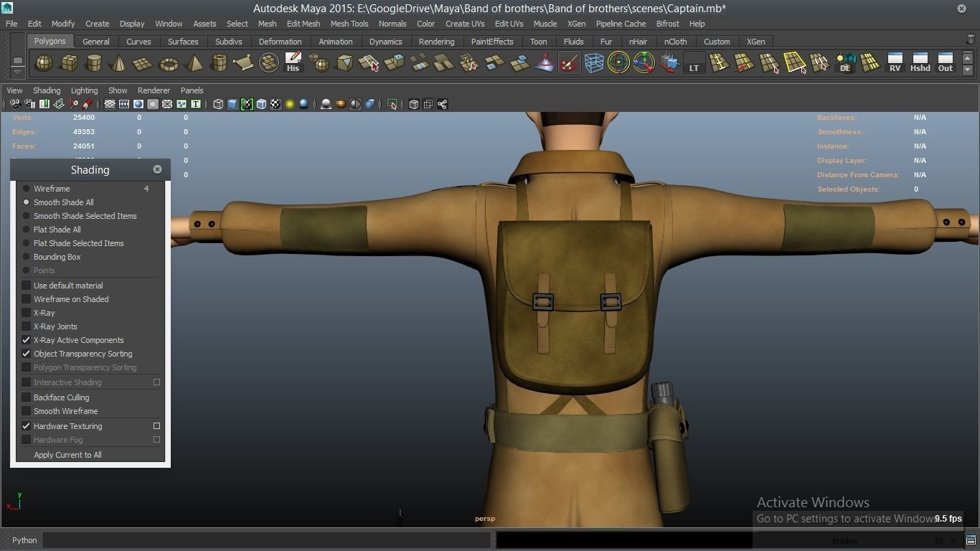Create a polygon pyramid from the shelf
980x551 pixels.
click(194, 63)
